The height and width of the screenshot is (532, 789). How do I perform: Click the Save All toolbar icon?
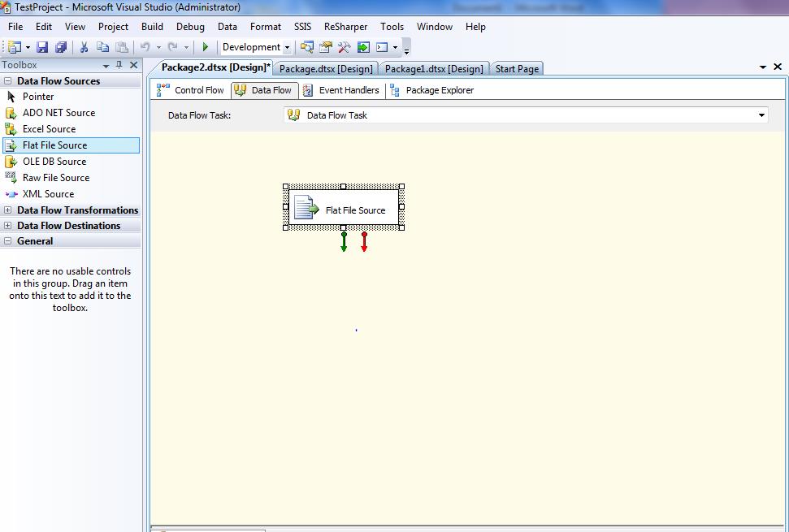click(61, 47)
